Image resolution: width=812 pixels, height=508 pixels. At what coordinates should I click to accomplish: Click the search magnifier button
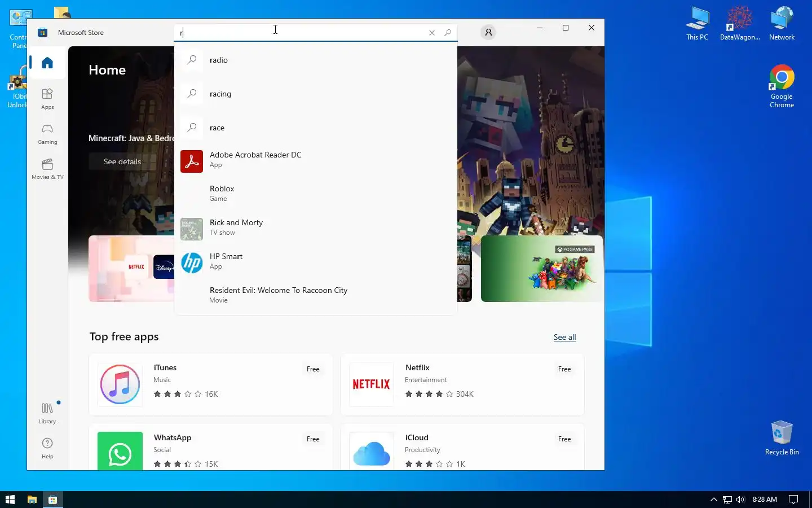(x=448, y=33)
